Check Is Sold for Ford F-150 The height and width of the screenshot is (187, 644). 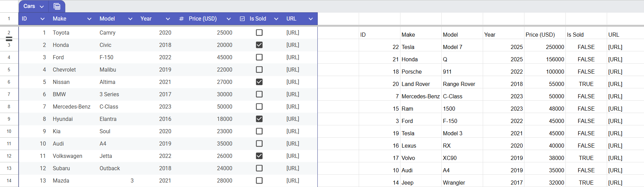point(259,57)
